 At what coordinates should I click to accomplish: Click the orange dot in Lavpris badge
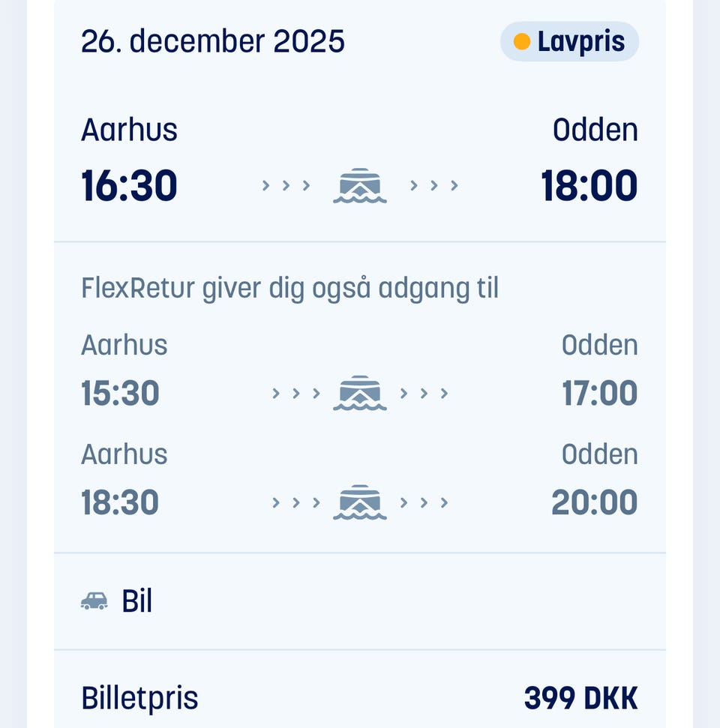pyautogui.click(x=522, y=42)
